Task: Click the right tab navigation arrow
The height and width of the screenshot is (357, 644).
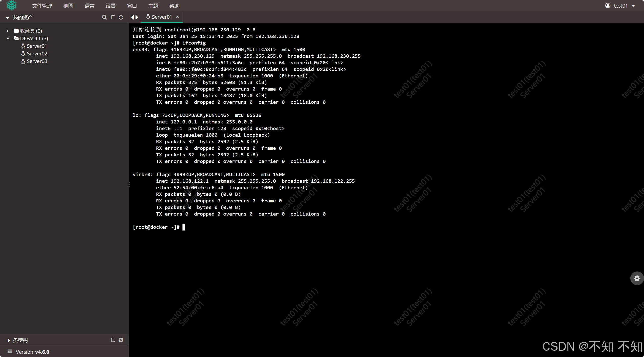Action: pos(137,17)
